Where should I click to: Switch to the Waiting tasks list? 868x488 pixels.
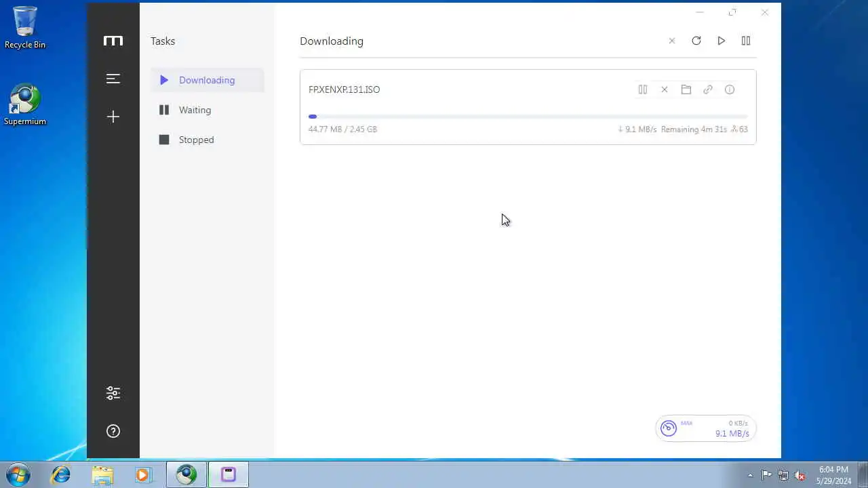pyautogui.click(x=208, y=110)
